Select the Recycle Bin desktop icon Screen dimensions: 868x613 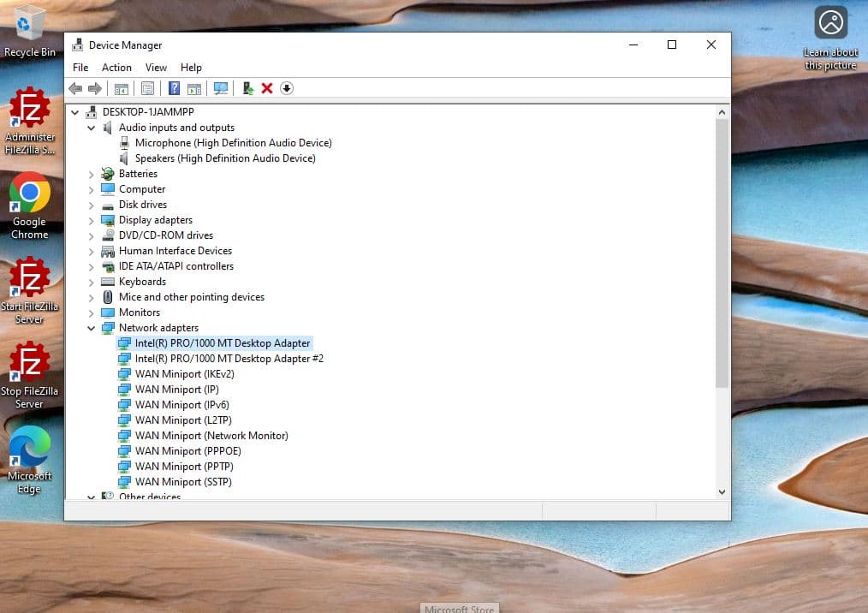click(x=29, y=22)
